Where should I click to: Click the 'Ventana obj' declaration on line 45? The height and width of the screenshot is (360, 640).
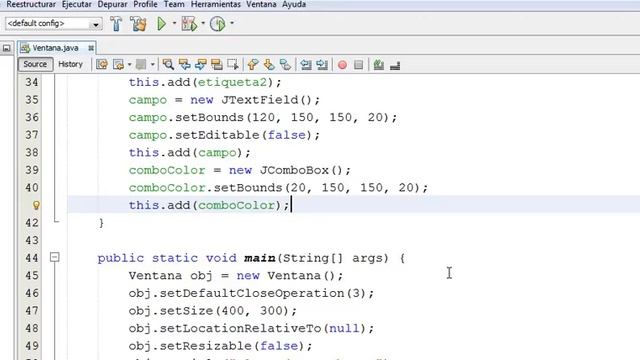(x=170, y=276)
